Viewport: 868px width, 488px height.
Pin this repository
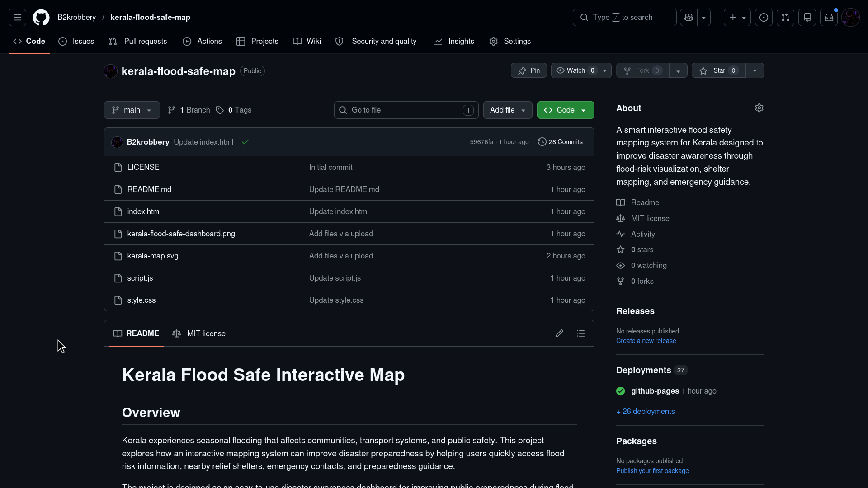(529, 70)
